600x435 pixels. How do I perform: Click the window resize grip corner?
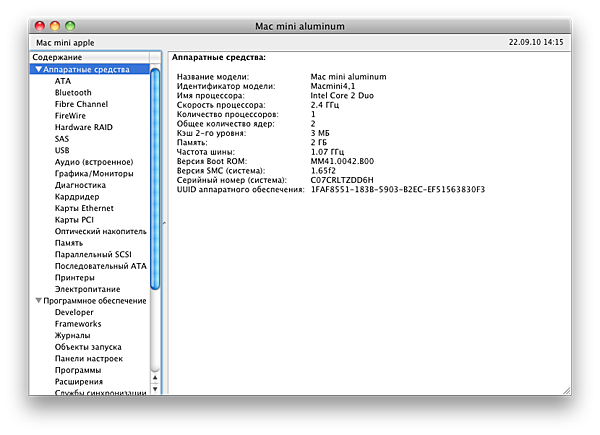pos(567,391)
